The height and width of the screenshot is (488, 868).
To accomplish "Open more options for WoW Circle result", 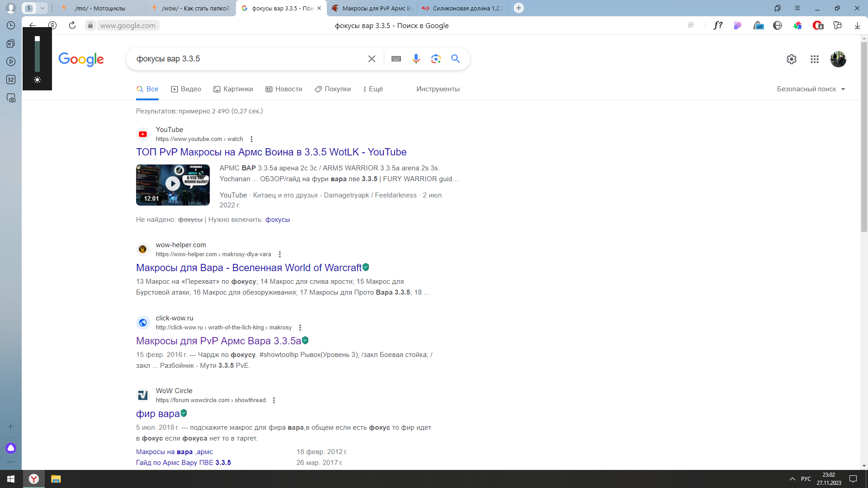I will pos(274,400).
